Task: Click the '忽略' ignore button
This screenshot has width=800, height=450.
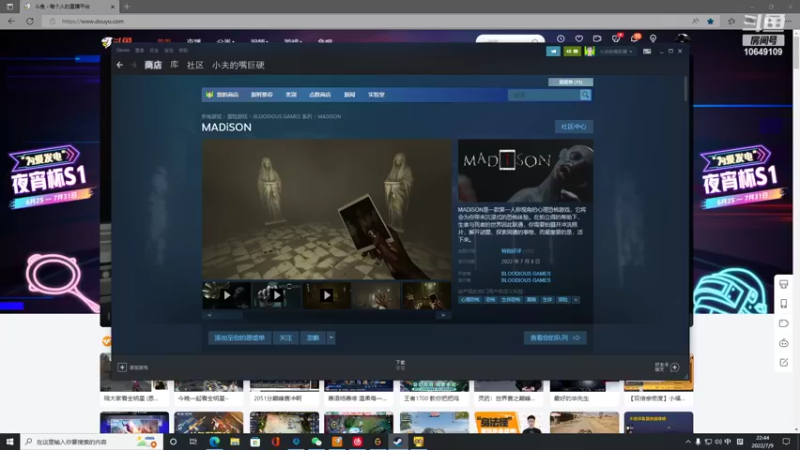Action: tap(313, 338)
